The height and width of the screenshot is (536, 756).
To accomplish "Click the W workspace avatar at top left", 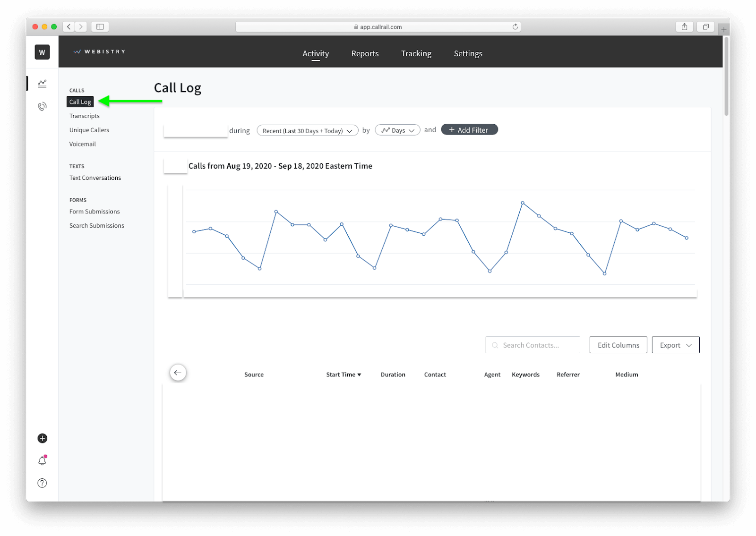I will point(42,52).
